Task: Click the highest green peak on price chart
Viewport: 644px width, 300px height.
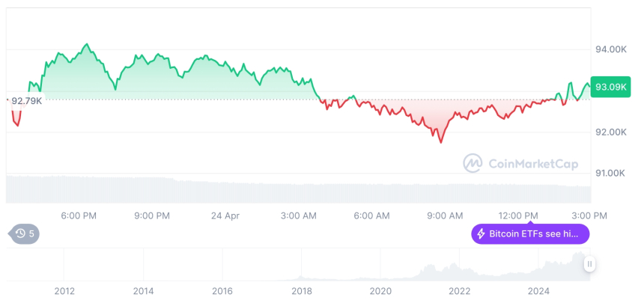Action: [87, 45]
